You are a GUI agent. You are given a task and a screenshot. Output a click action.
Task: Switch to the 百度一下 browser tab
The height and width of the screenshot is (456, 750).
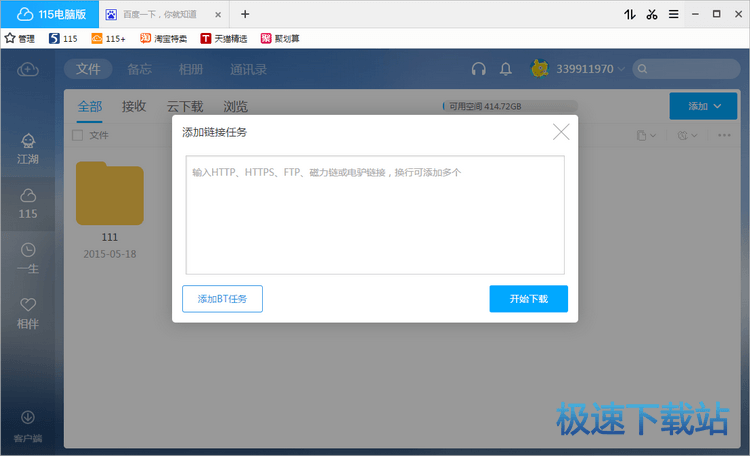(159, 14)
